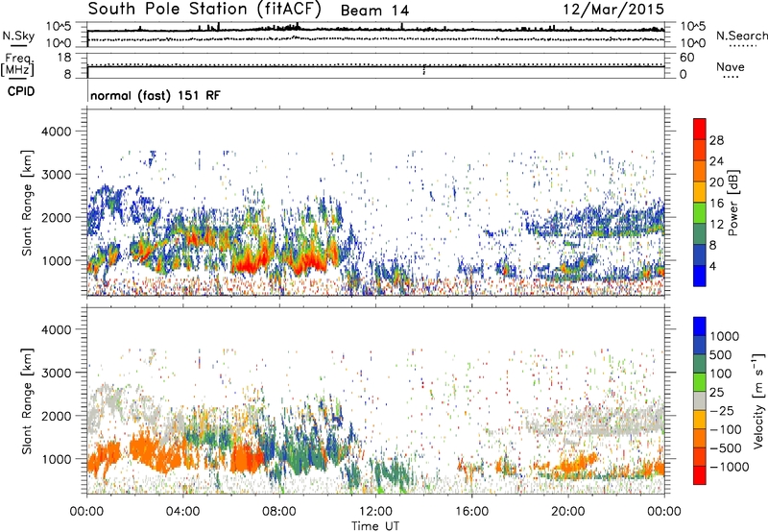
Task: Click the "Nave" legend label
Action: click(x=731, y=66)
